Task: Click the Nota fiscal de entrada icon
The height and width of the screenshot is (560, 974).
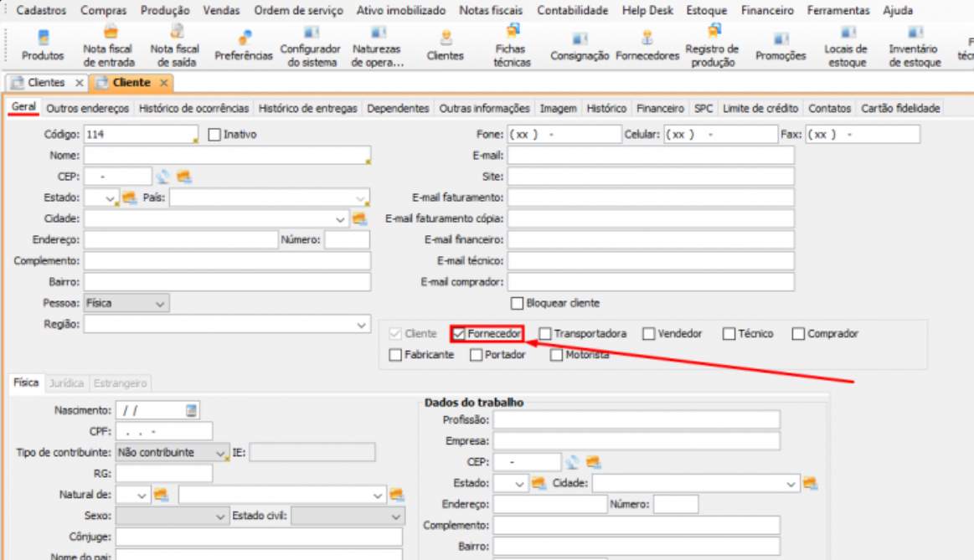Action: (108, 45)
